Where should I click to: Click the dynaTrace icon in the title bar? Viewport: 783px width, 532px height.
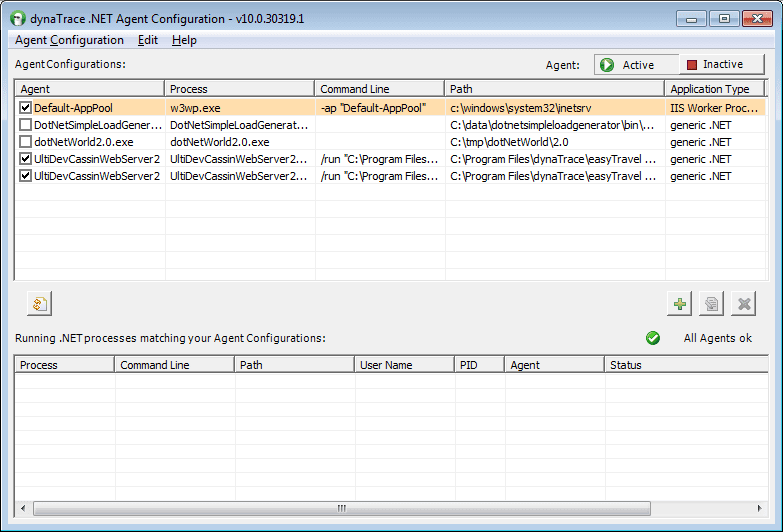[17, 18]
